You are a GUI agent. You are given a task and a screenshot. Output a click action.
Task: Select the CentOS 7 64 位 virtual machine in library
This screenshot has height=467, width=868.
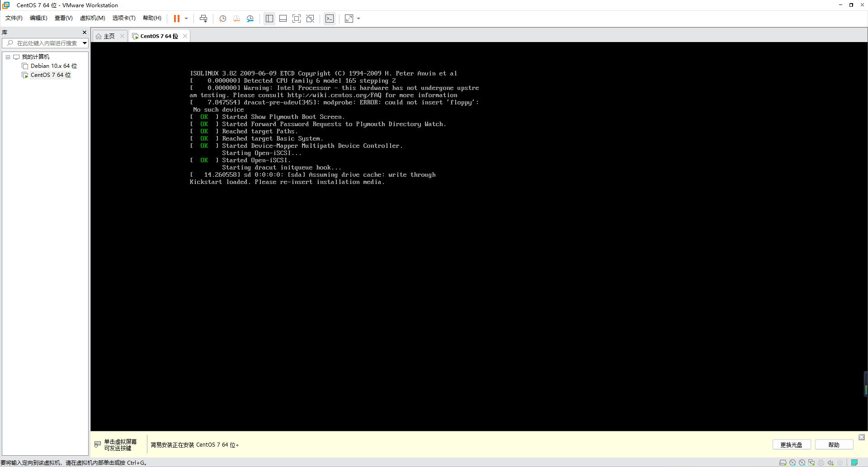click(x=51, y=75)
